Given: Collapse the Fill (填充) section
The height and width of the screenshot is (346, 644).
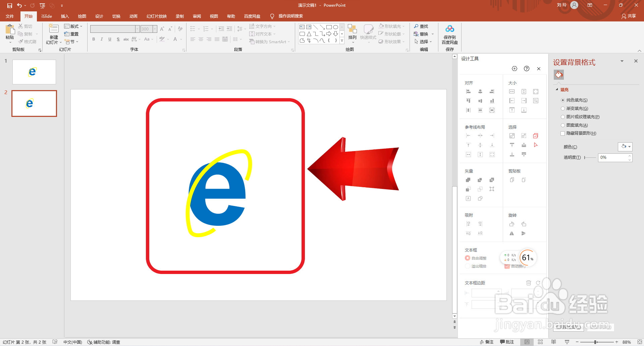Looking at the screenshot, I should (557, 89).
